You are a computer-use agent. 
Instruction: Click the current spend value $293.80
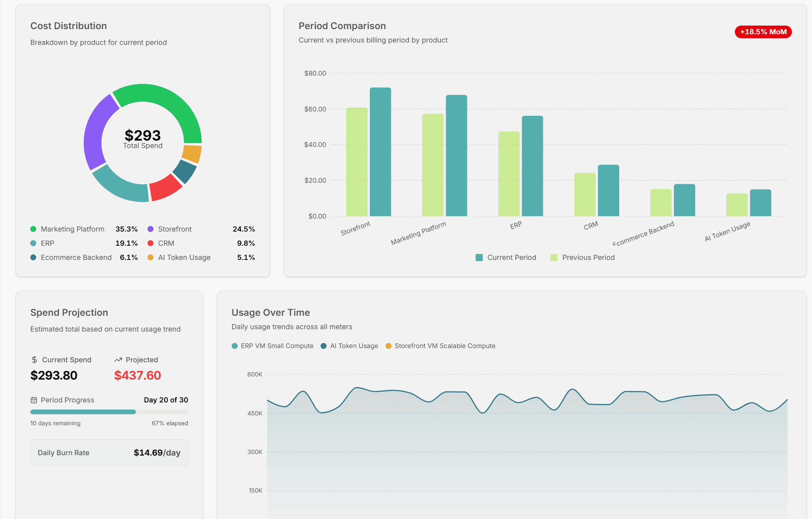click(x=54, y=375)
